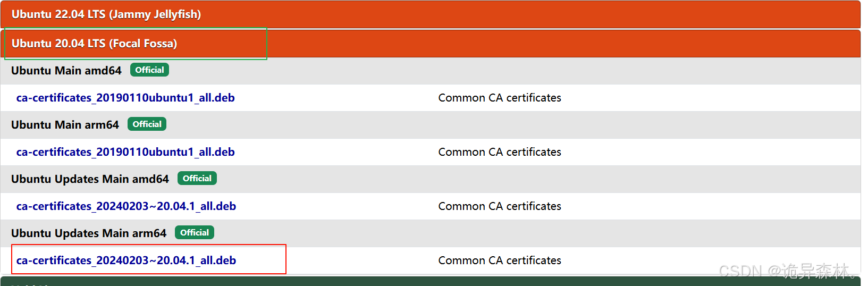Click the Official badge beside Ubuntu Main arm64
868x286 pixels.
(147, 124)
